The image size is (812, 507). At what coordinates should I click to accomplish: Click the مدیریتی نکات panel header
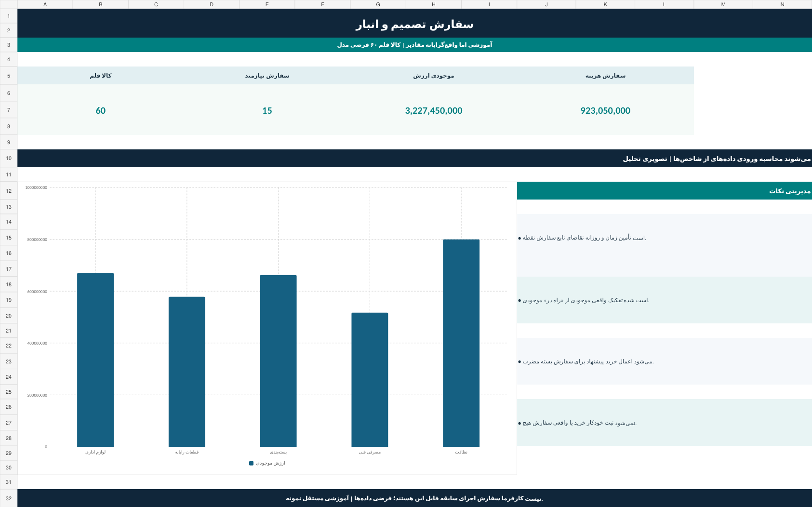pos(665,191)
